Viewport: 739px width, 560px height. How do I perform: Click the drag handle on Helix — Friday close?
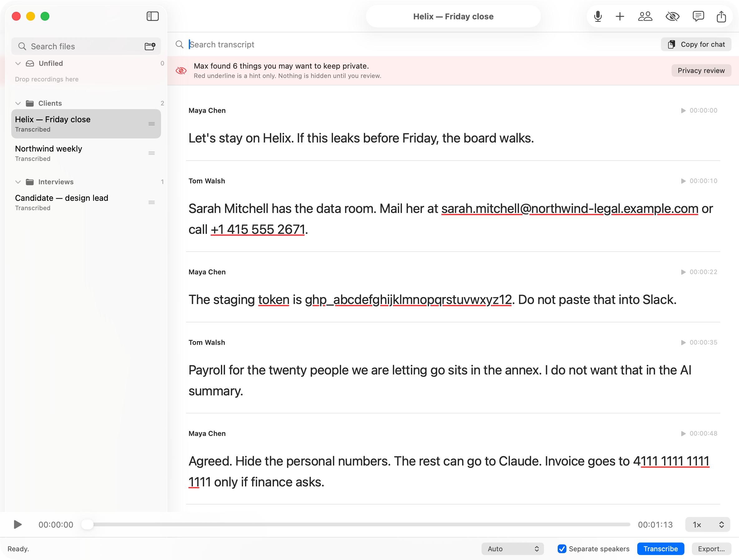click(152, 124)
